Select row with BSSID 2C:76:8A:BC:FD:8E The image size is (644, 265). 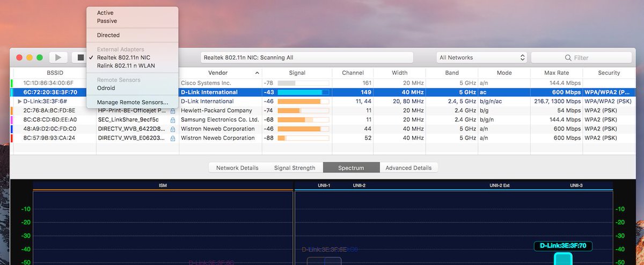click(323, 111)
